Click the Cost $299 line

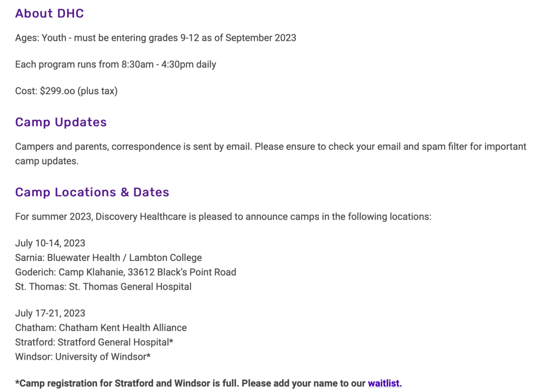click(66, 91)
